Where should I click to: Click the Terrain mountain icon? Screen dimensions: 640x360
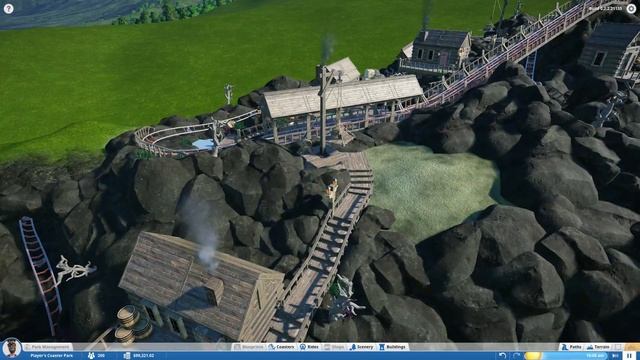tap(590, 347)
